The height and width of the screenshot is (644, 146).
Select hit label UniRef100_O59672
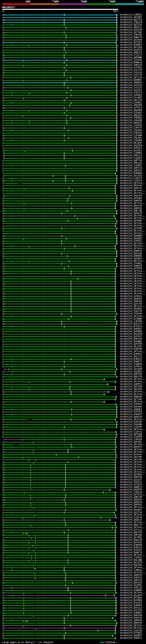[131, 638]
